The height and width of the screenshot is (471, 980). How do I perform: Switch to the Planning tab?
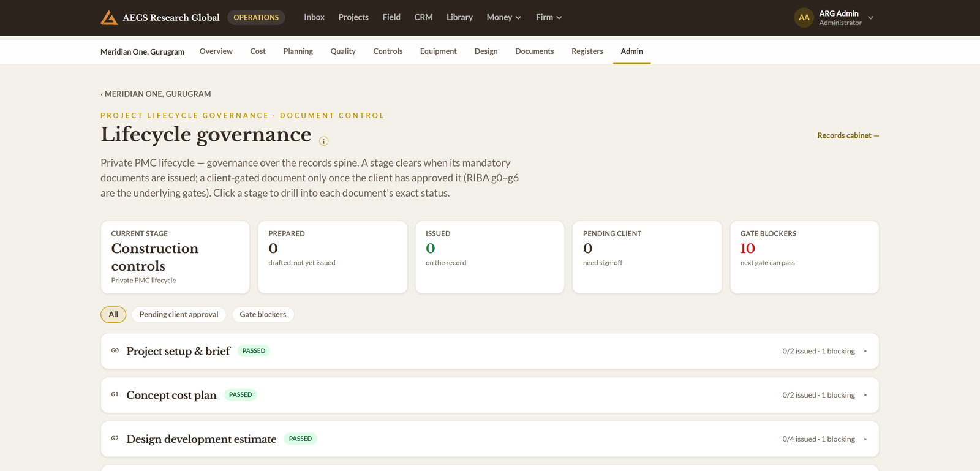point(298,51)
